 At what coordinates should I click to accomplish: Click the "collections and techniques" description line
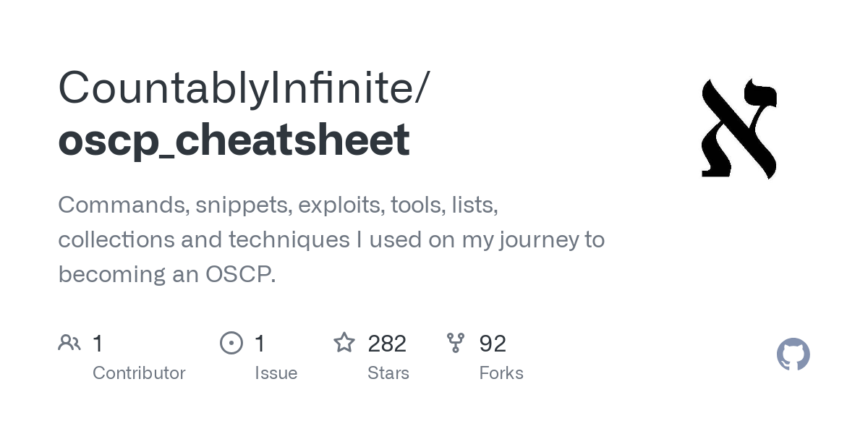331,239
